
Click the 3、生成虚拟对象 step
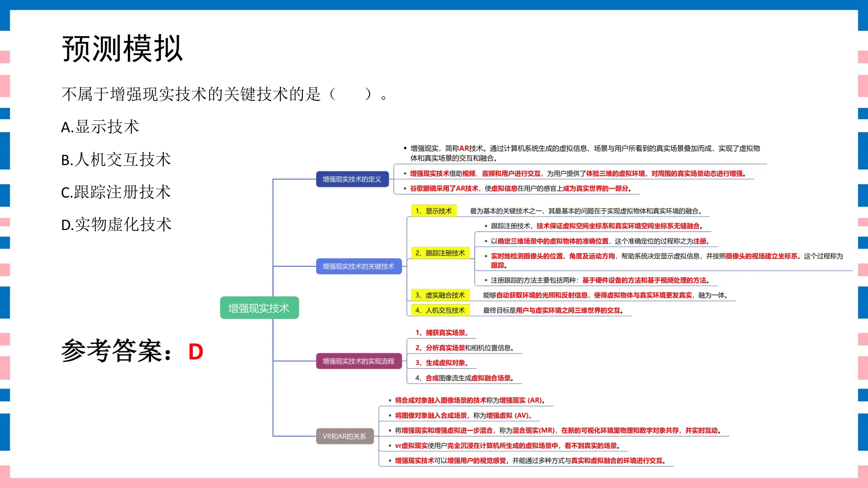pyautogui.click(x=441, y=363)
